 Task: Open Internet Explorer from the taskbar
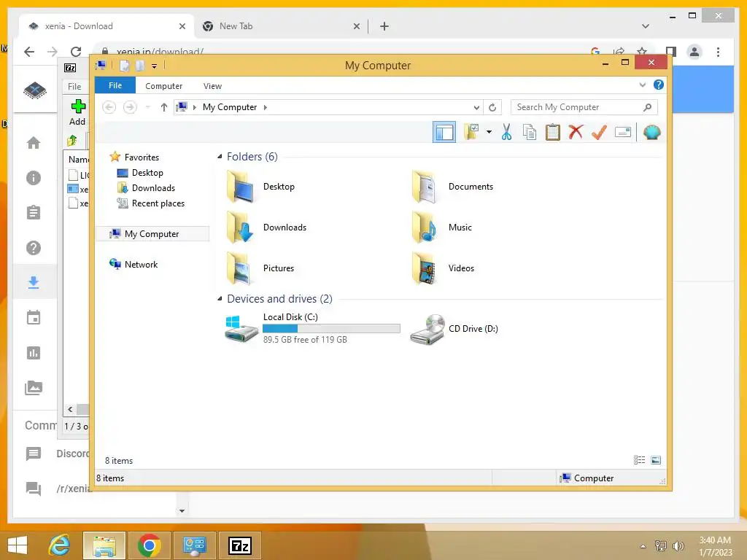60,545
